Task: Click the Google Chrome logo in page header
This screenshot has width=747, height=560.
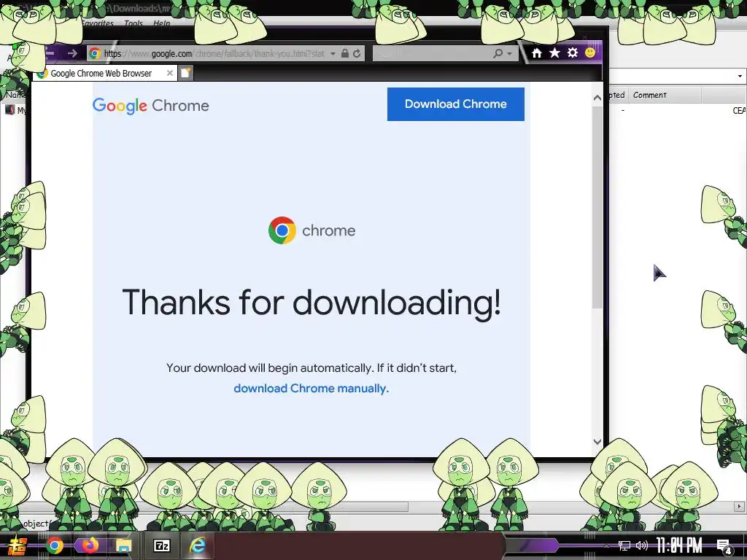Action: coord(150,106)
